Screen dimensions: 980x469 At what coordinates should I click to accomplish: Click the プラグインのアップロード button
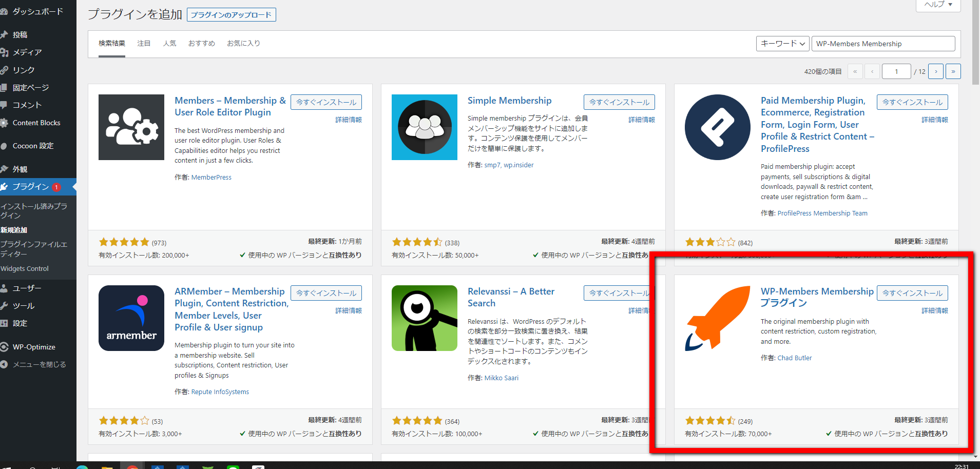coord(232,15)
